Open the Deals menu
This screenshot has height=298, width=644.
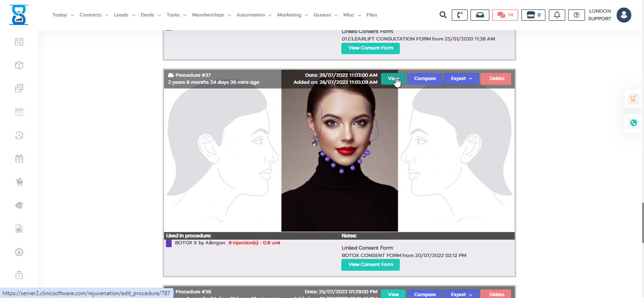(150, 15)
